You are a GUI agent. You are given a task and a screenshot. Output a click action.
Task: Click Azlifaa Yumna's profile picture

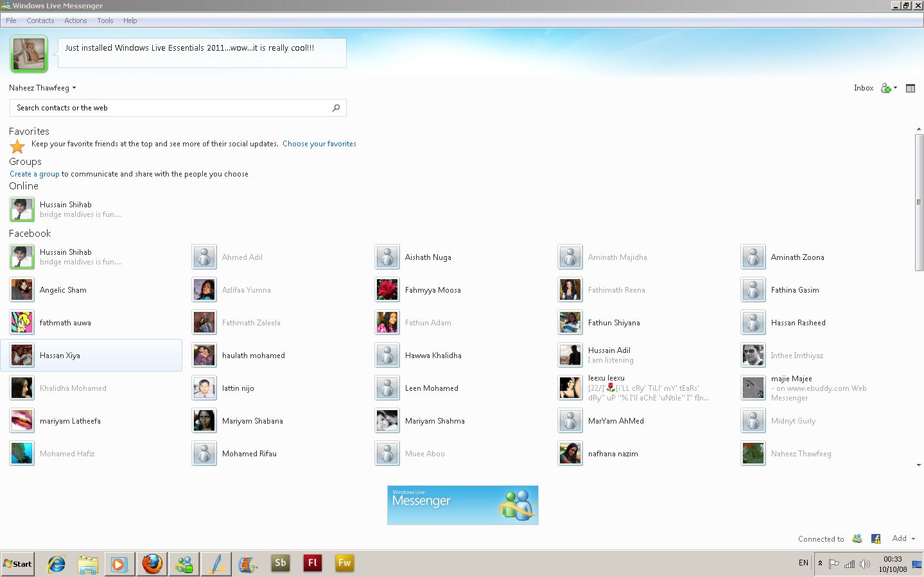tap(204, 290)
